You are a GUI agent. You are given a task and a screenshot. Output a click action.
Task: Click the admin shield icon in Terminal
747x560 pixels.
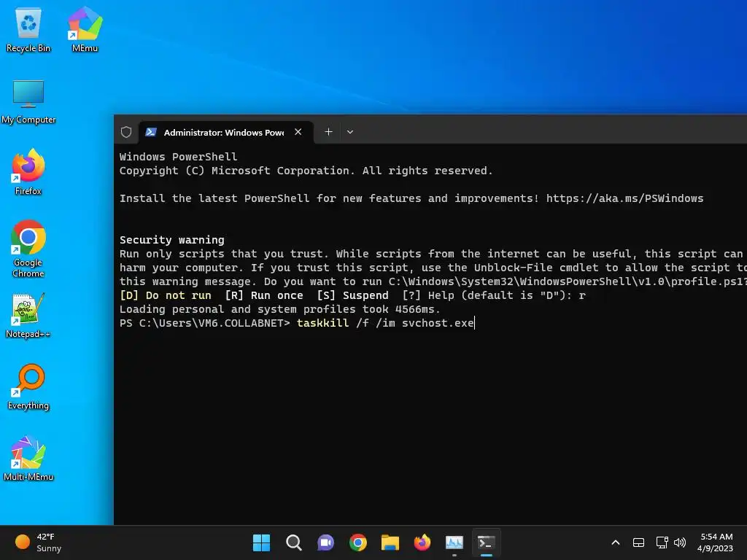pyautogui.click(x=126, y=132)
